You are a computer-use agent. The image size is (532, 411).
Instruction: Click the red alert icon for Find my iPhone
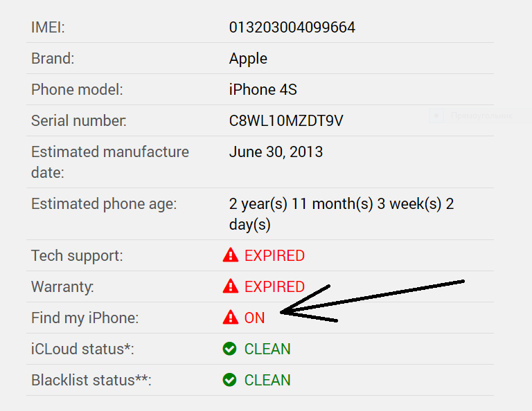pyautogui.click(x=230, y=318)
